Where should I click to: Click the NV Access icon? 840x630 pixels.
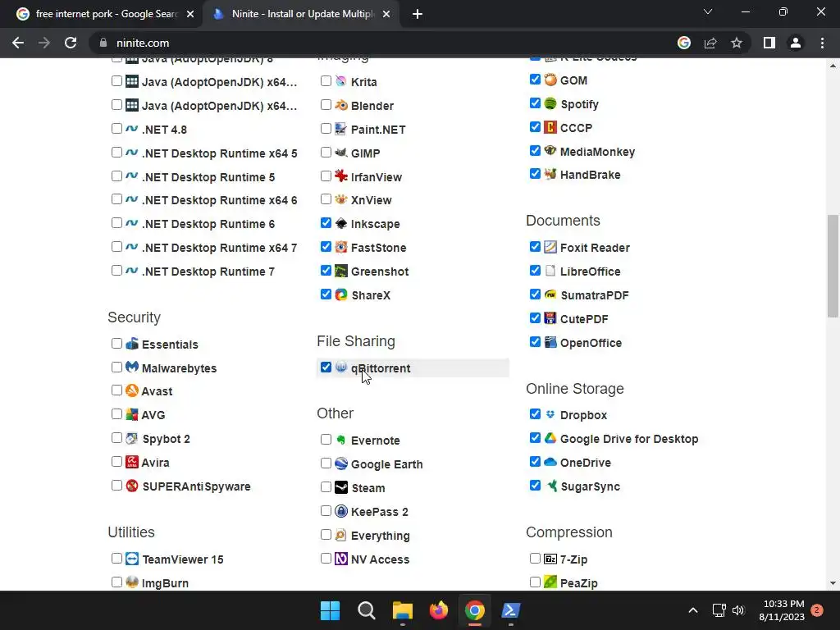[x=341, y=559]
